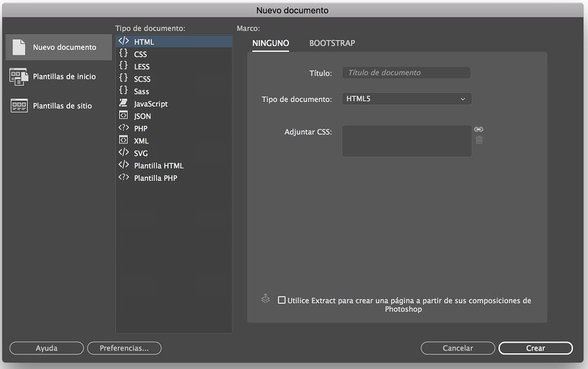Click the JavaScript scroll icon

[x=123, y=103]
